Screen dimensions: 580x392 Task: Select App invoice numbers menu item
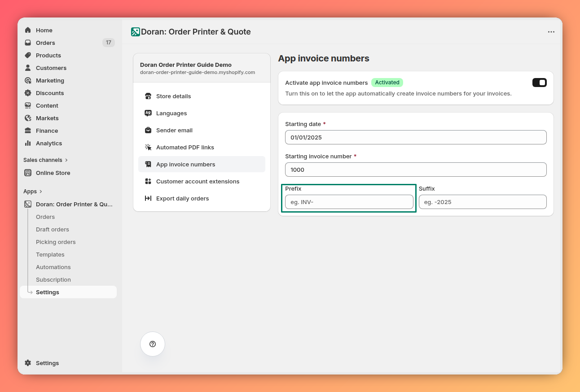tap(202, 164)
